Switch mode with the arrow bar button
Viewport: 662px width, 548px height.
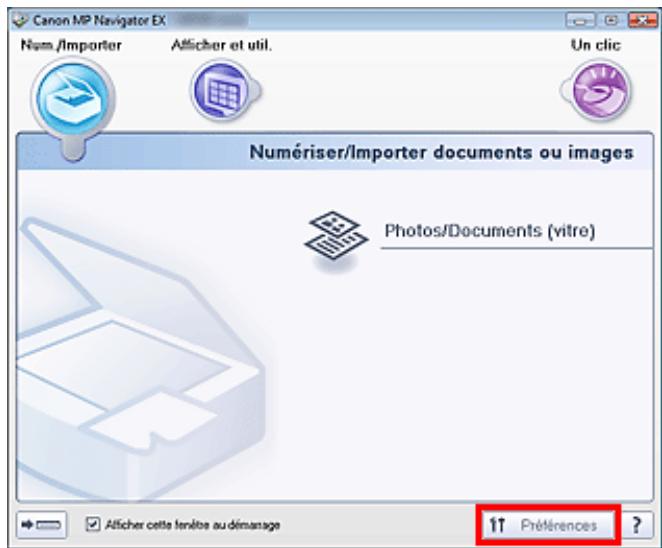pyautogui.click(x=41, y=525)
